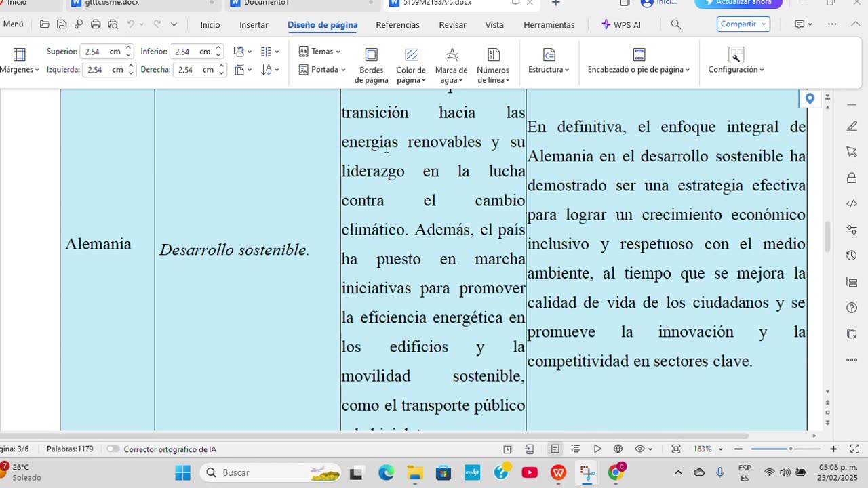Click the Márgenes icon

19,55
